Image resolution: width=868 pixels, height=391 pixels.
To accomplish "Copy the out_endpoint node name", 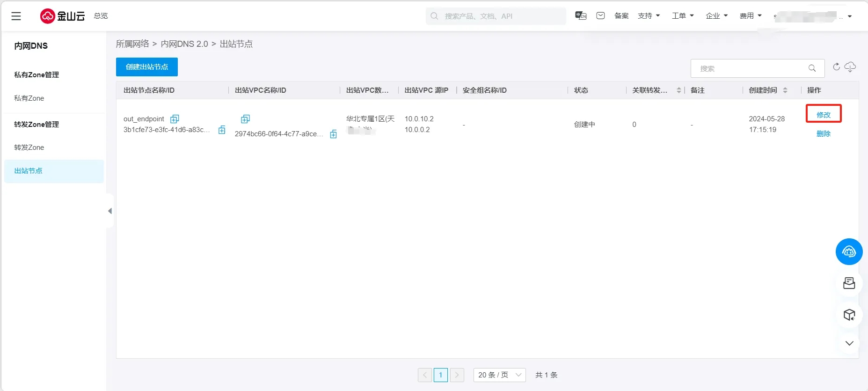I will 175,119.
